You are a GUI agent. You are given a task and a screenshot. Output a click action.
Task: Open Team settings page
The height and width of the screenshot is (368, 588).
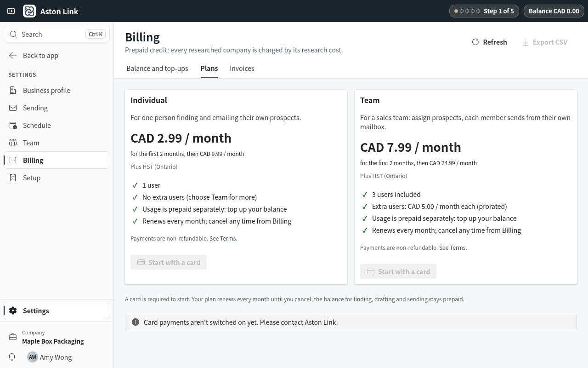pos(57,143)
